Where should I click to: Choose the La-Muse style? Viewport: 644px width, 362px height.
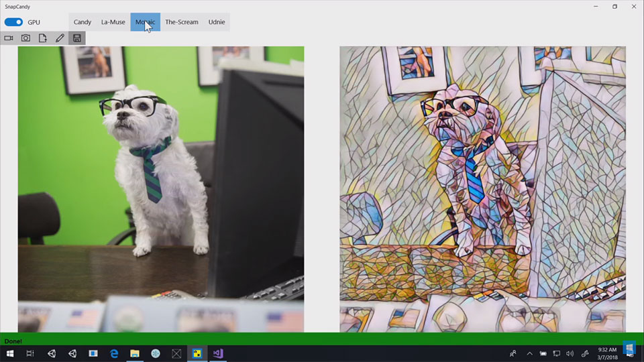coord(113,22)
